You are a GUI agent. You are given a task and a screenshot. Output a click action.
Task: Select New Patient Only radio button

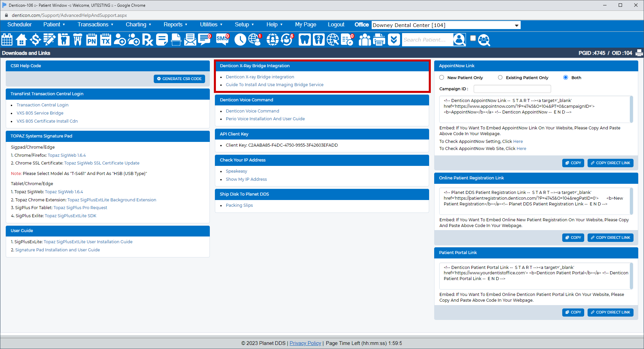(442, 77)
